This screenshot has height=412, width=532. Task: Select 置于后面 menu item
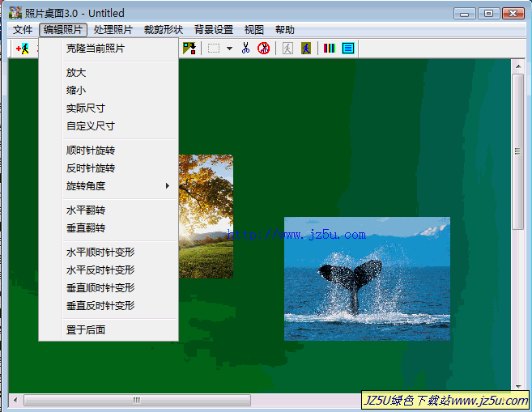click(109, 329)
